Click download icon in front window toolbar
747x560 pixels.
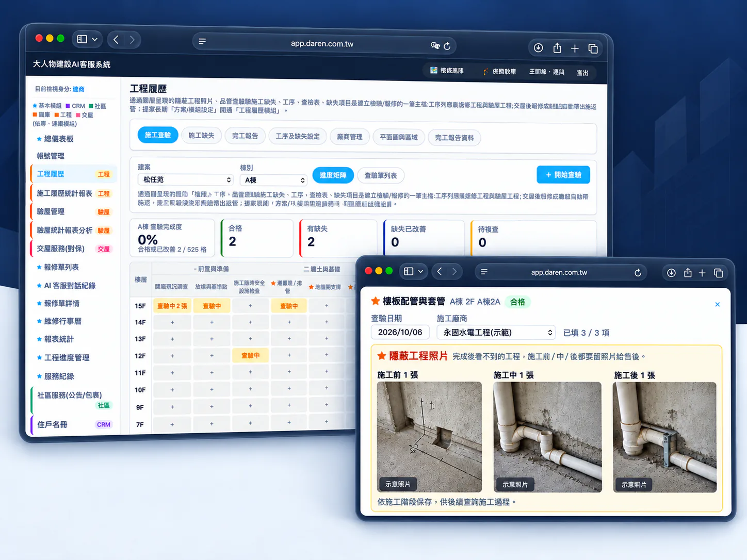[x=671, y=273]
